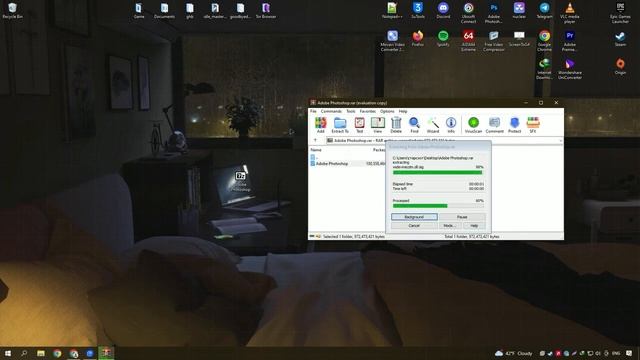Viewport: 640px width, 360px height.
Task: Click the Add icon in WinRAR toolbar
Action: 320,125
